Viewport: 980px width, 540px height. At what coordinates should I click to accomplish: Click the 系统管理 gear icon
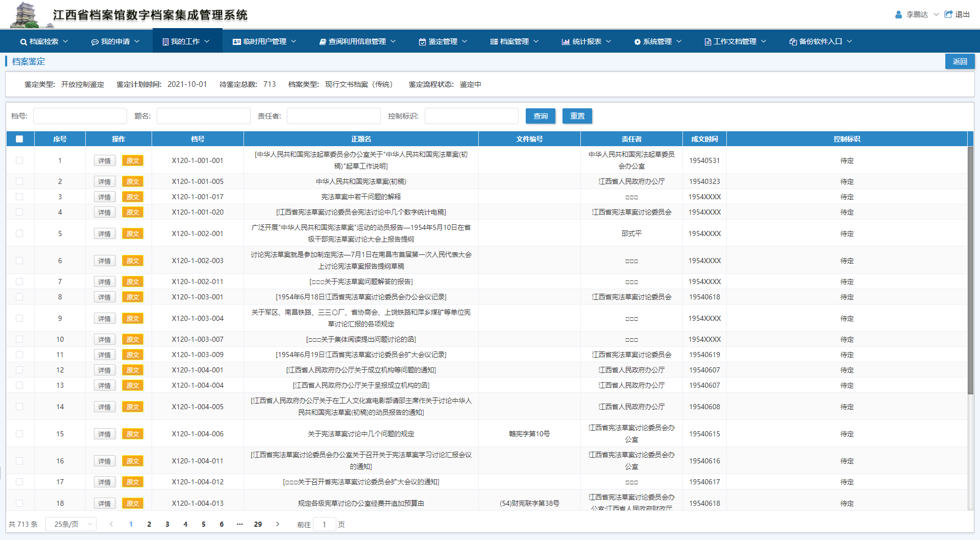(637, 42)
